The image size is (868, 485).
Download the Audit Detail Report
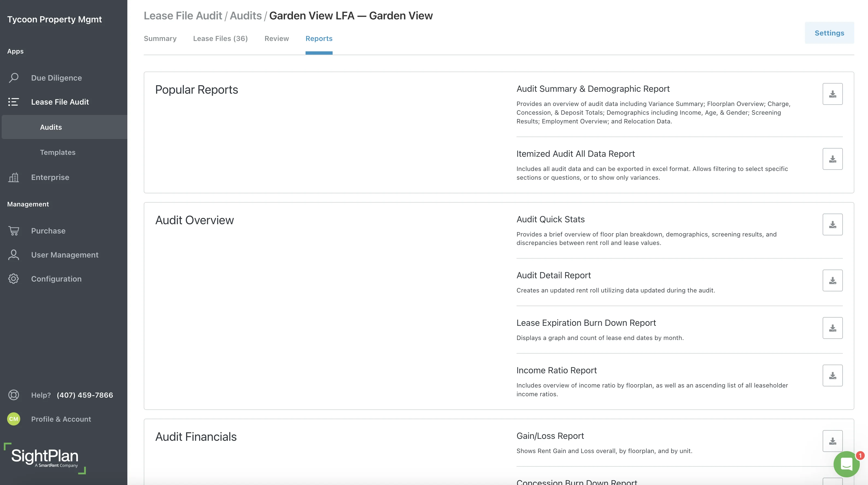coord(832,280)
